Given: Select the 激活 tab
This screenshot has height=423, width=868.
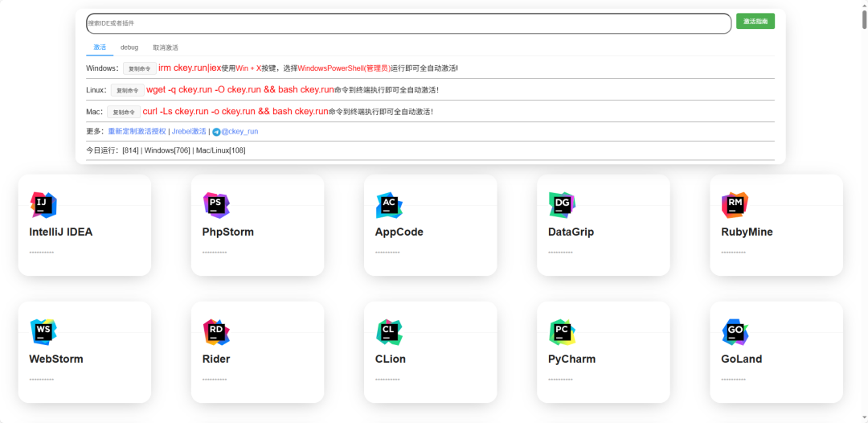Looking at the screenshot, I should click(100, 47).
